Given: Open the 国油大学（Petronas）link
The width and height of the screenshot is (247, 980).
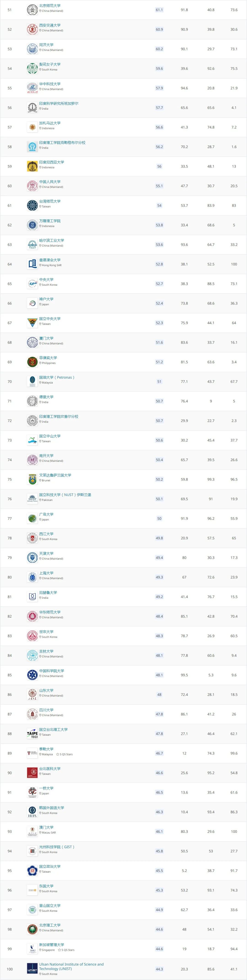Looking at the screenshot, I should [57, 377].
